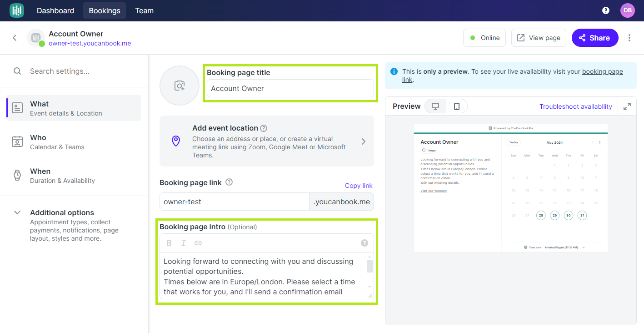This screenshot has width=644, height=333.
Task: Insert a link in intro editor
Action: click(x=198, y=243)
